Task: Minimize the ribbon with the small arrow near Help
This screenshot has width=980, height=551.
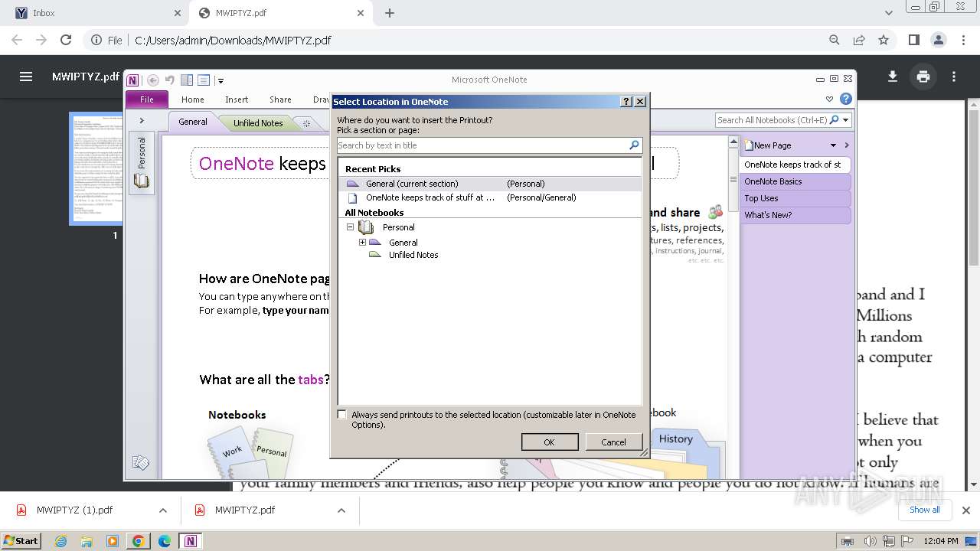Action: click(829, 99)
